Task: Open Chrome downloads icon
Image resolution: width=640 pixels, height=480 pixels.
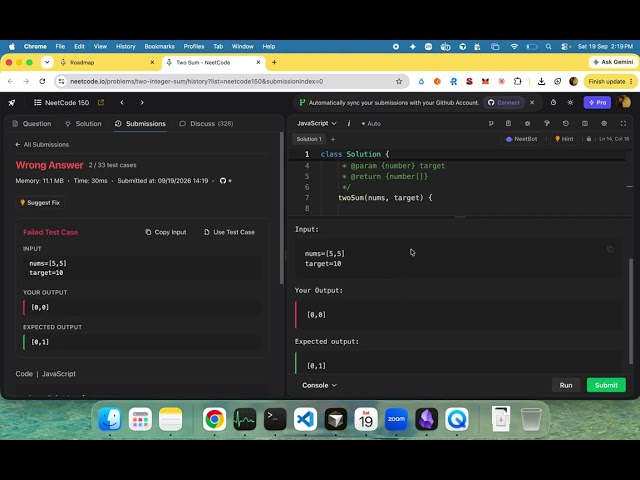Action: point(541,82)
